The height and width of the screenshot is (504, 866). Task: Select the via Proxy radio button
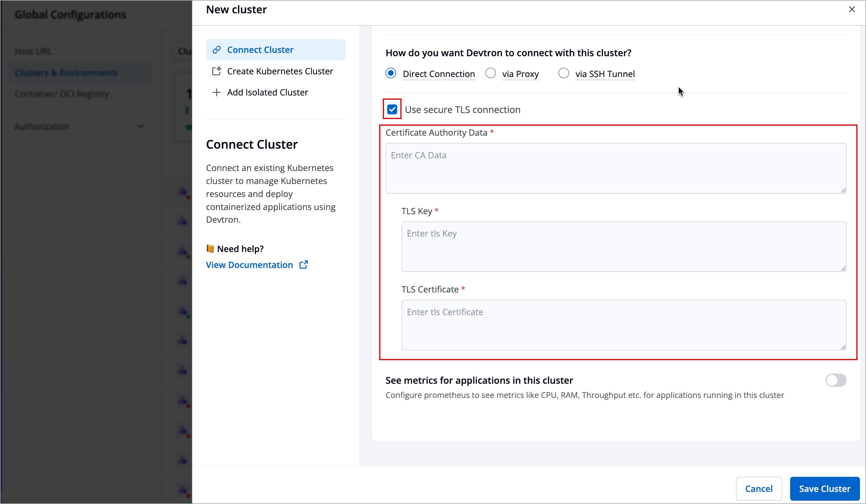coord(490,73)
